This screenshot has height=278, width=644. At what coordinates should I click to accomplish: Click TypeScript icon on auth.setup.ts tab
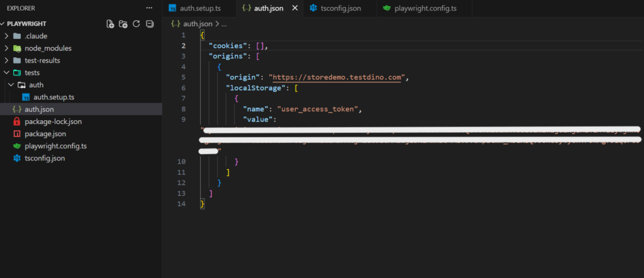click(173, 8)
